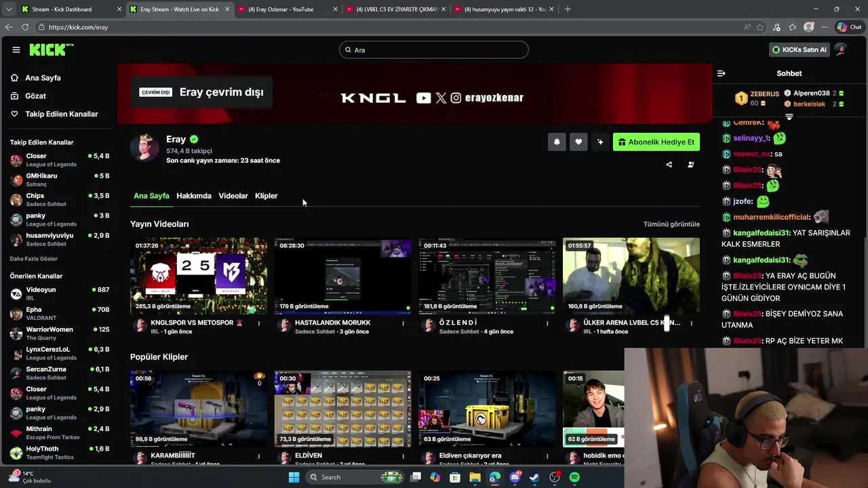Expand Daha Fazla Göster in followed channels
The image size is (868, 488).
(34, 259)
